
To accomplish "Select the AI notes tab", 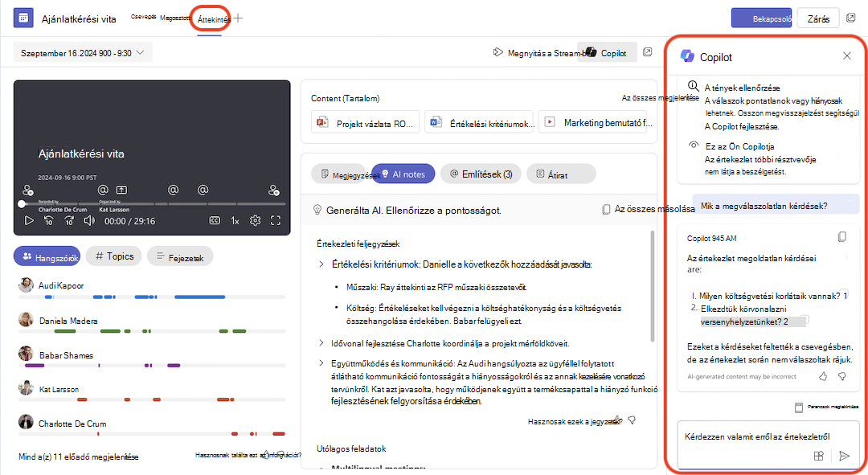I will click(403, 174).
